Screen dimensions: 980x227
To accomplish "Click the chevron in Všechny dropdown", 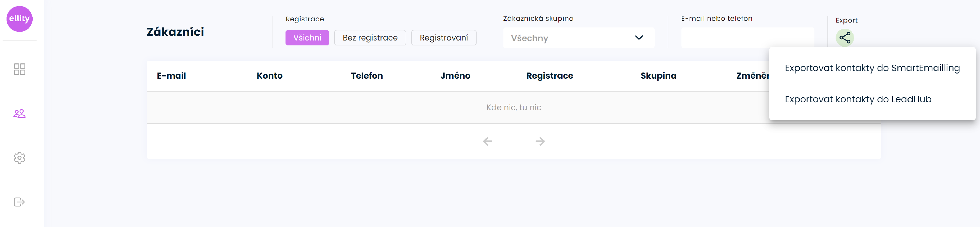I will (639, 38).
